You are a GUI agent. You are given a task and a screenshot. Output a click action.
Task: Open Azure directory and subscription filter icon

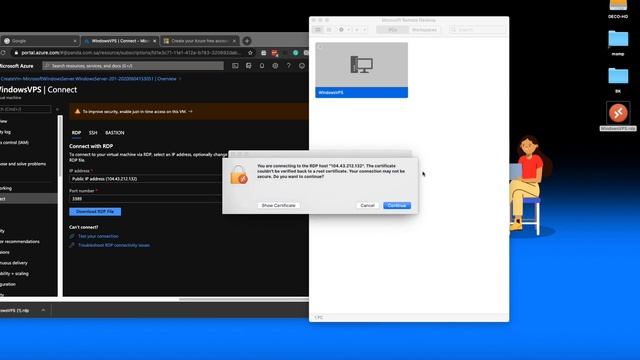[249, 66]
